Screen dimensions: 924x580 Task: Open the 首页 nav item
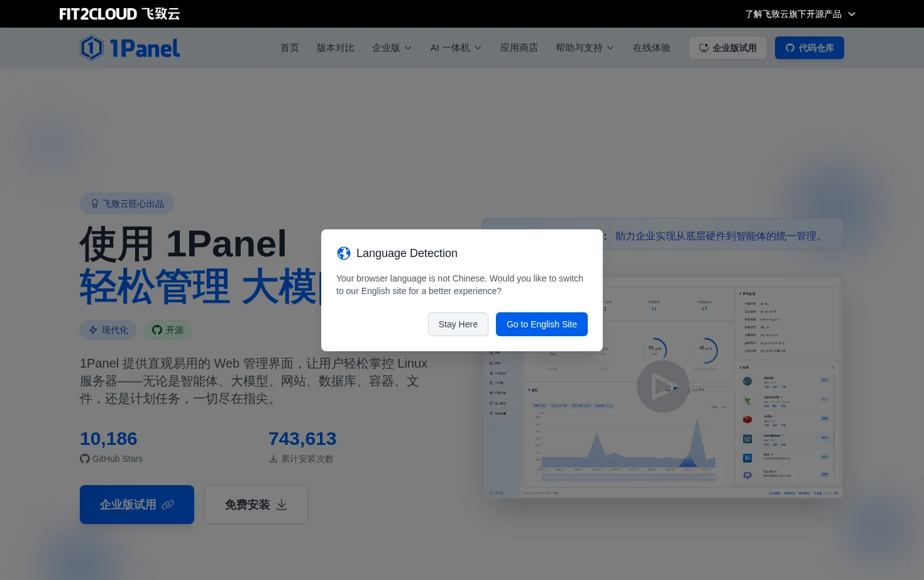click(x=290, y=48)
